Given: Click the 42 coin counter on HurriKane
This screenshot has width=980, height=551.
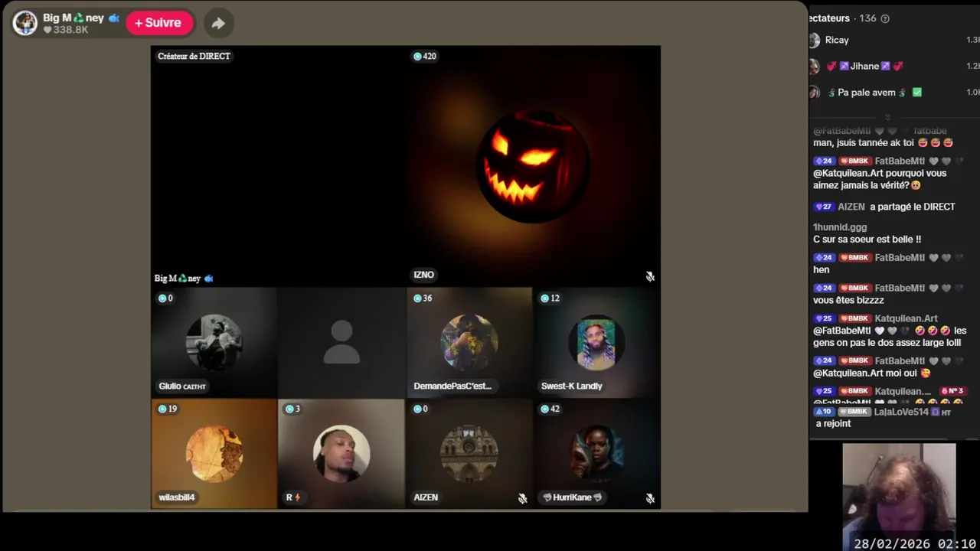Looking at the screenshot, I should click(550, 409).
